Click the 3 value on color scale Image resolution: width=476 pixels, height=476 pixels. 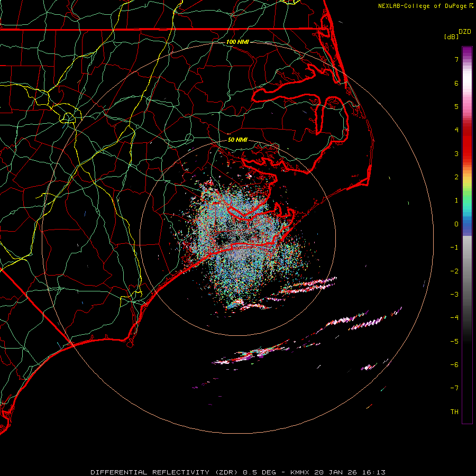point(456,153)
